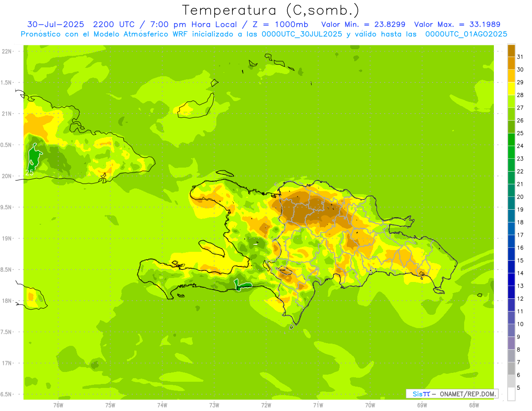Click the 71W longitude axis label
Viewport: 532px width, 411px height.
(318, 405)
